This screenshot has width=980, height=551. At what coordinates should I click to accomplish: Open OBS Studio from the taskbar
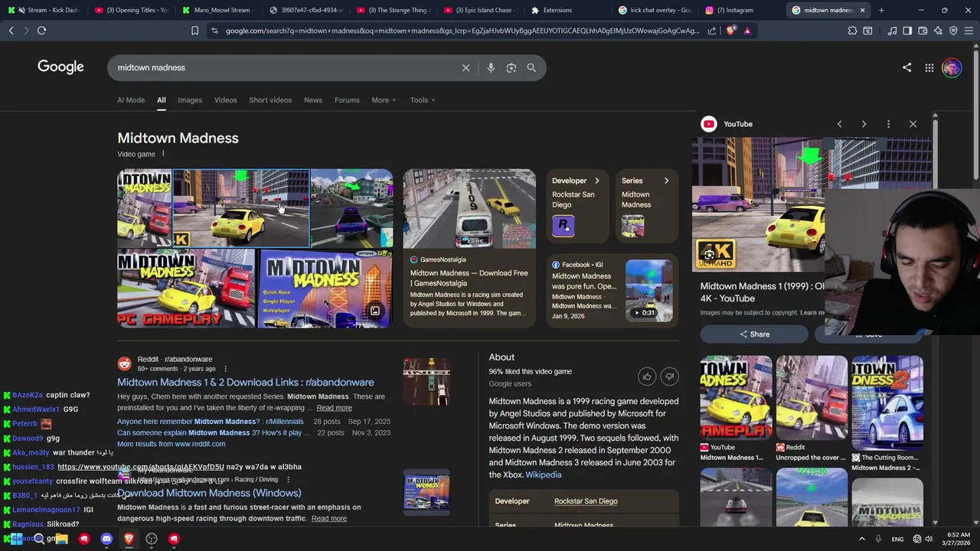(152, 539)
